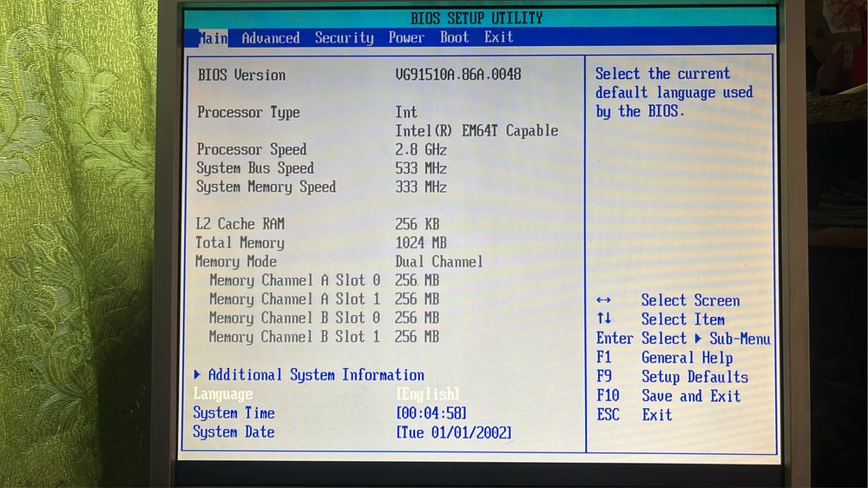Click Intel(R) EM64T Capable text
This screenshot has height=488, width=868.
pos(477,131)
